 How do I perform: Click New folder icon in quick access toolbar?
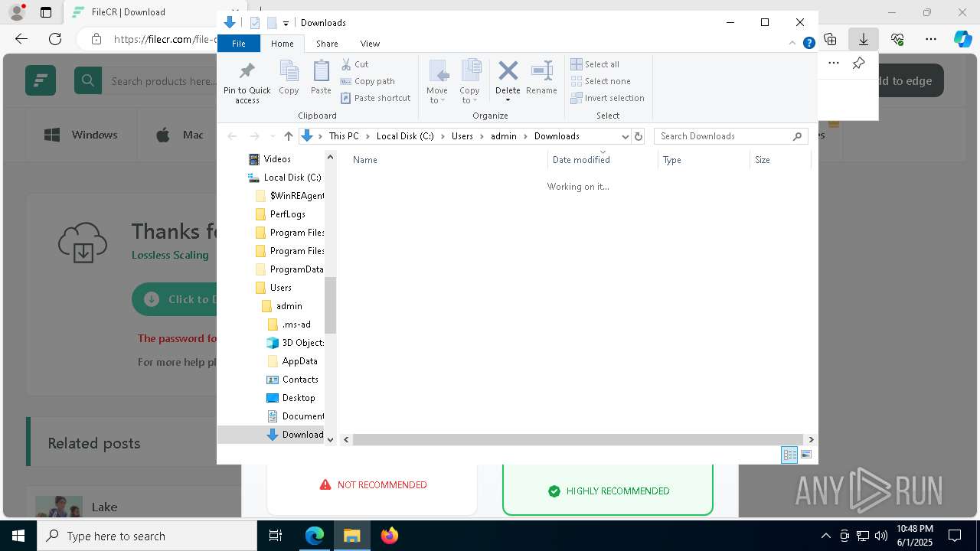(271, 23)
